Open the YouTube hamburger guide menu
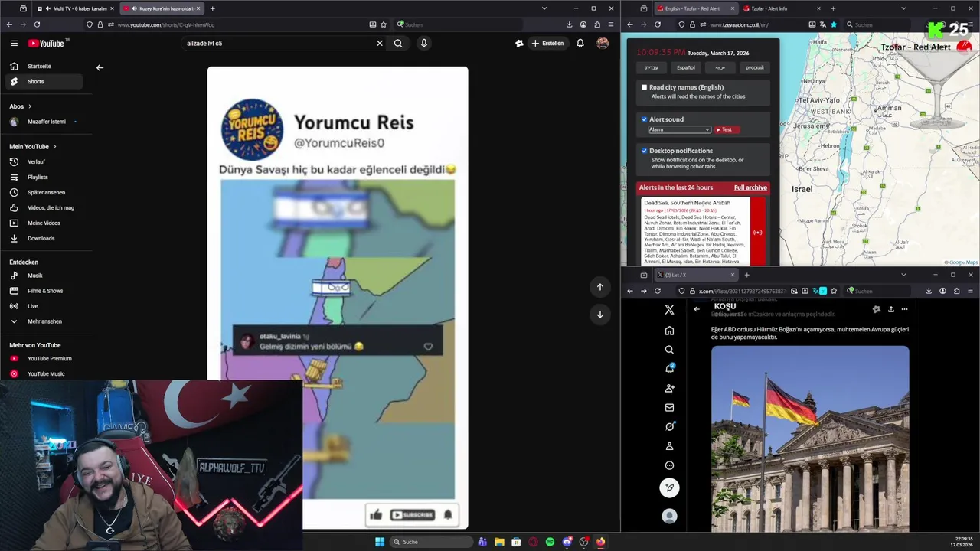 coord(14,44)
